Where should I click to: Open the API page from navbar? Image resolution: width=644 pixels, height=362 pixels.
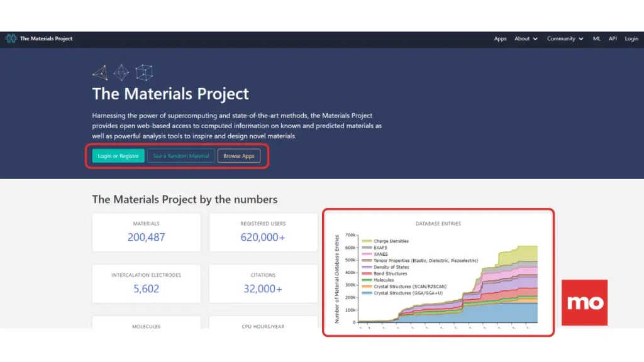613,39
